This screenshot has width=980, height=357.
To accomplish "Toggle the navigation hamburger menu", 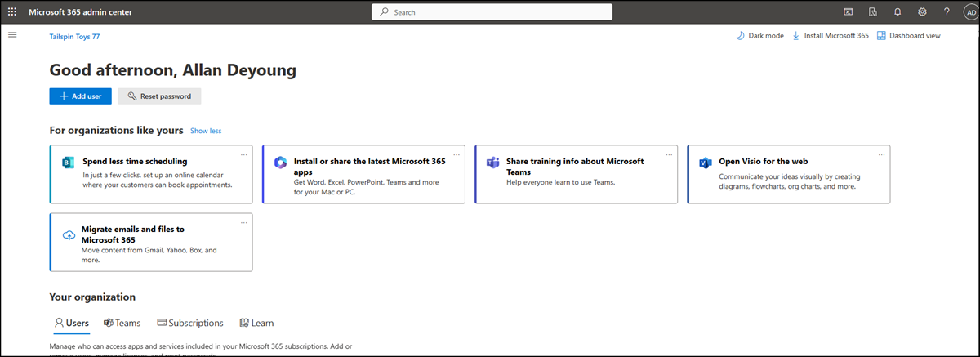I will pos(12,34).
